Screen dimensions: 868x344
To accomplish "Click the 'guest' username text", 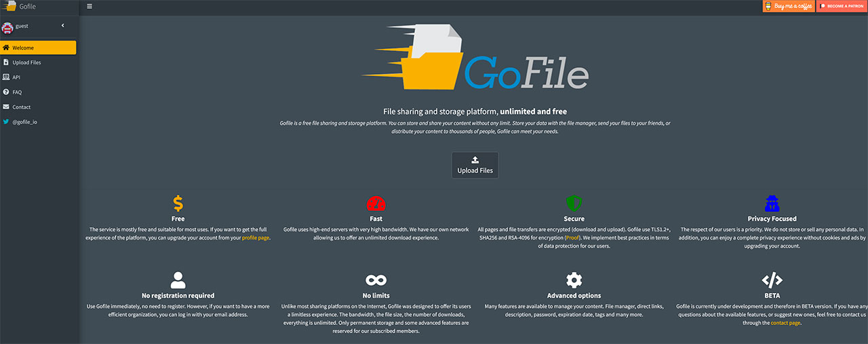I will pos(22,26).
